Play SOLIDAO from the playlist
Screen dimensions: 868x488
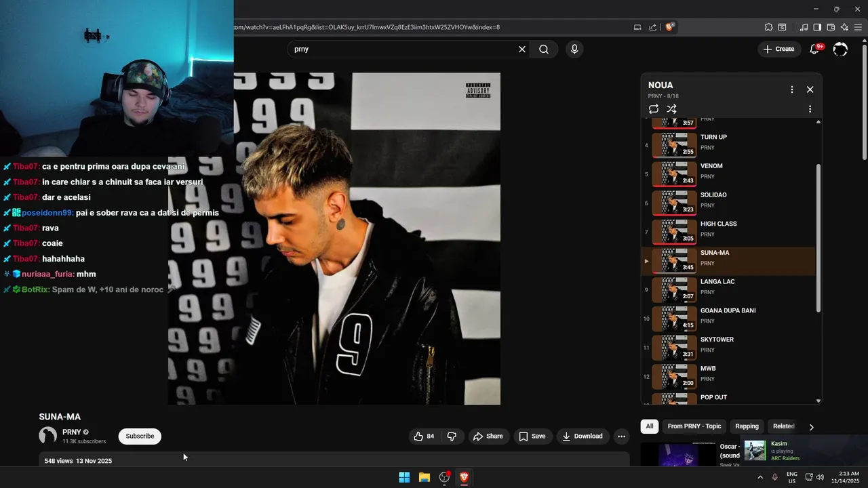(728, 203)
